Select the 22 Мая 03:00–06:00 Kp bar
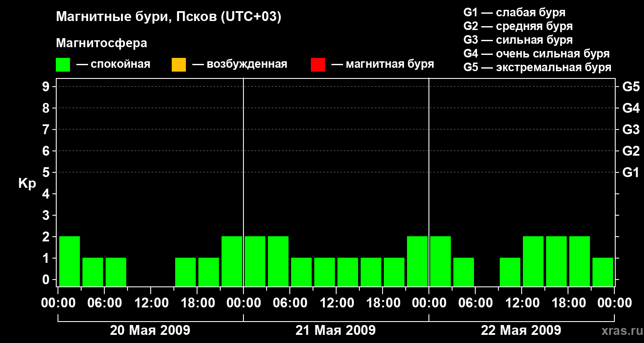This screenshot has width=644, height=343. point(464,272)
